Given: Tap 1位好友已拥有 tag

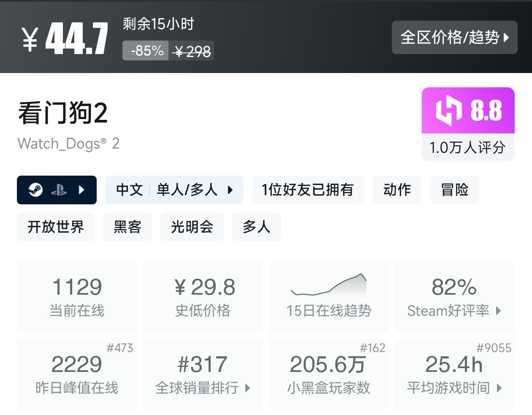Looking at the screenshot, I should (308, 190).
